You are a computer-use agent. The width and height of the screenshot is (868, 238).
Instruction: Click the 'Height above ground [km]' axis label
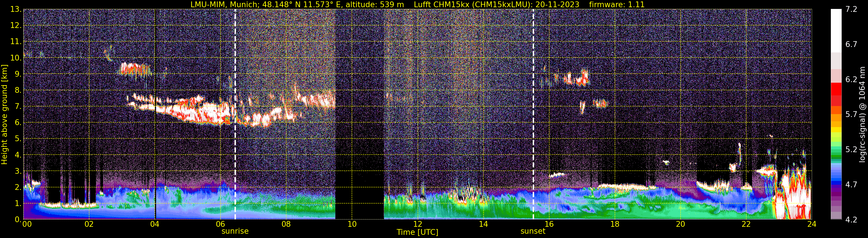coord(4,115)
